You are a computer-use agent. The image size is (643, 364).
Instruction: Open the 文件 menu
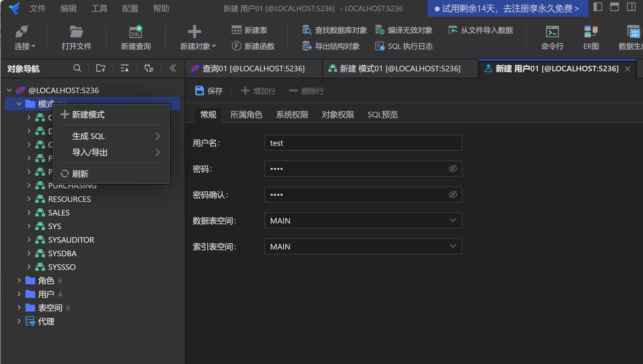click(38, 8)
